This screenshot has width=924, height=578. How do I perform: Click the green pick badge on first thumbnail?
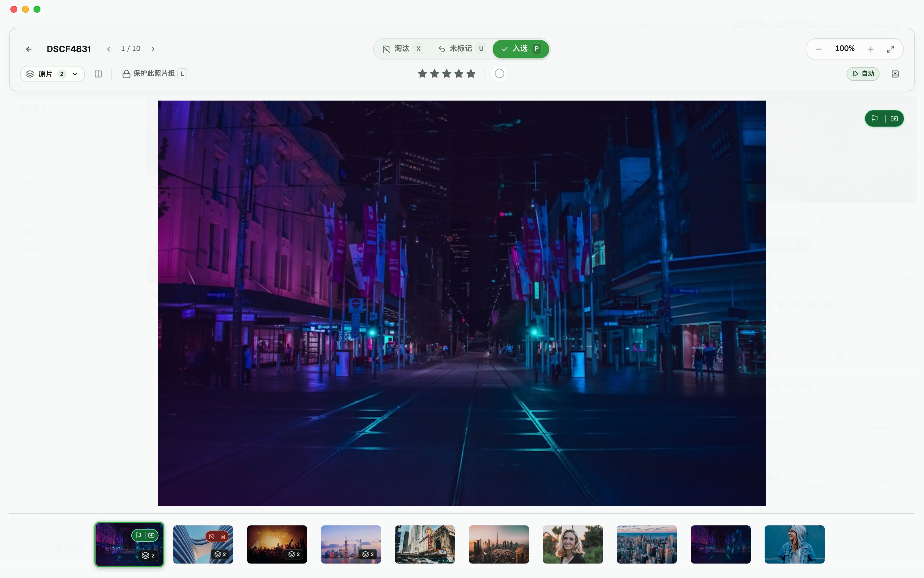145,535
